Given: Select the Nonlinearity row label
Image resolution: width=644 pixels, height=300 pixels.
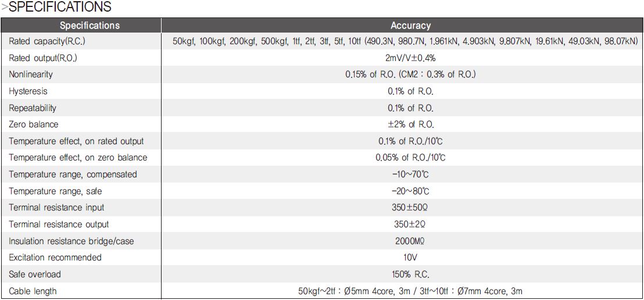Looking at the screenshot, I should tap(30, 75).
